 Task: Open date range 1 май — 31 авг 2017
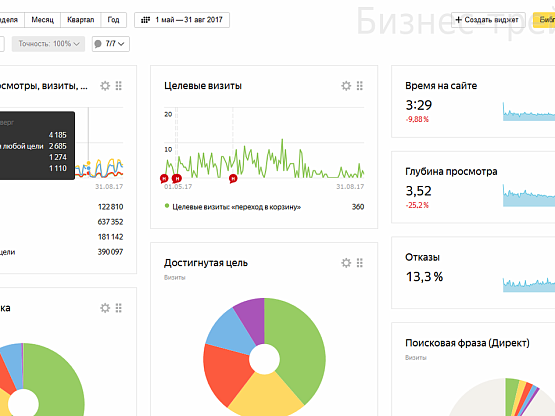point(182,20)
